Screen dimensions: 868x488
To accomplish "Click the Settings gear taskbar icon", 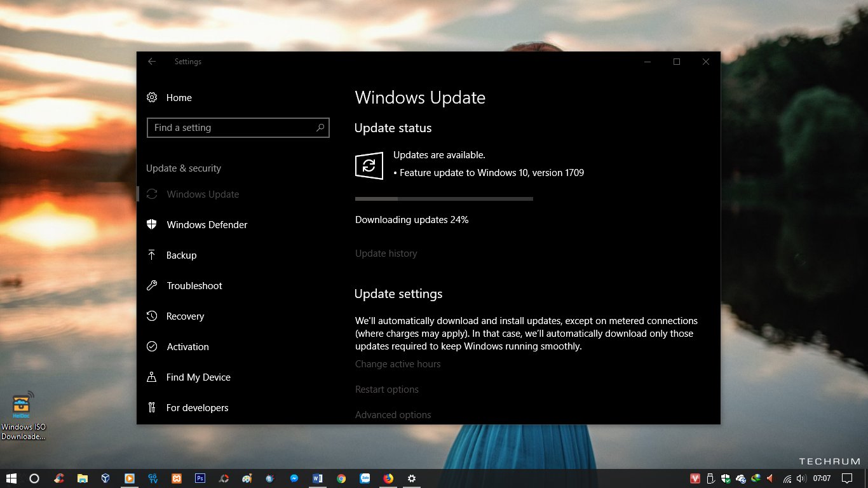I will pos(412,478).
